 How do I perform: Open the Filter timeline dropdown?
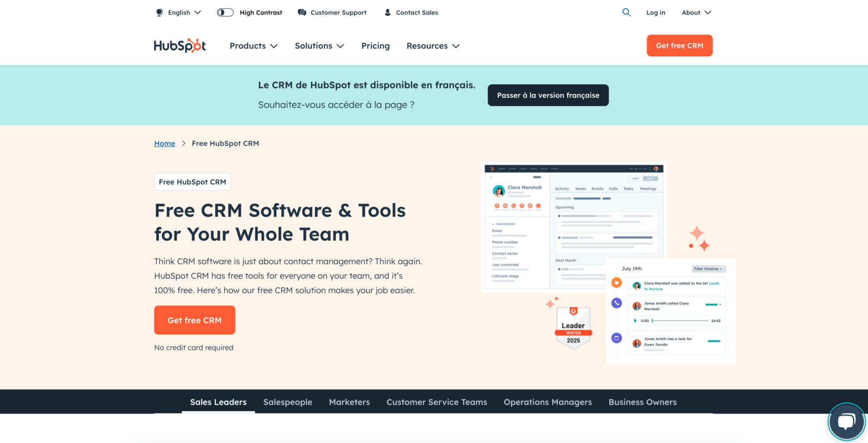[709, 269]
